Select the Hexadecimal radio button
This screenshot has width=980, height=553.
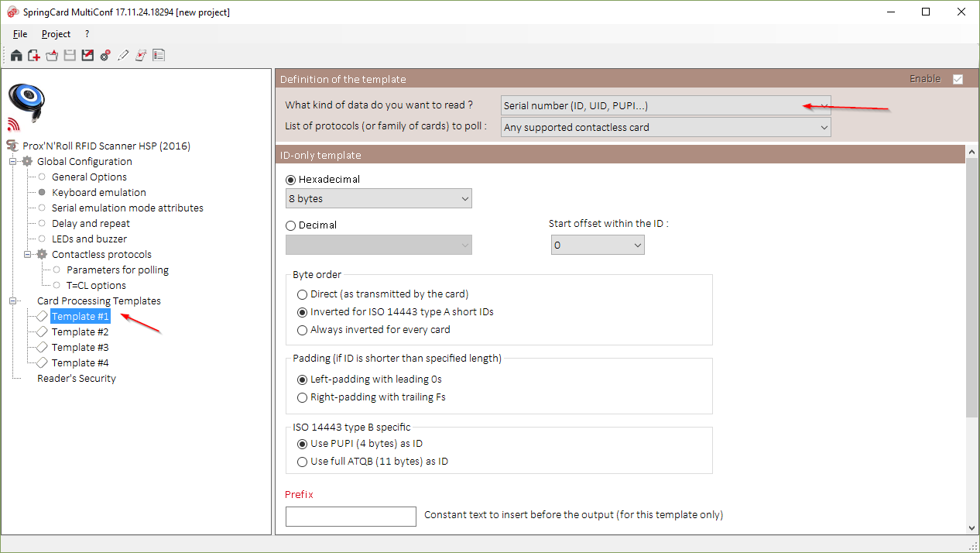tap(291, 179)
